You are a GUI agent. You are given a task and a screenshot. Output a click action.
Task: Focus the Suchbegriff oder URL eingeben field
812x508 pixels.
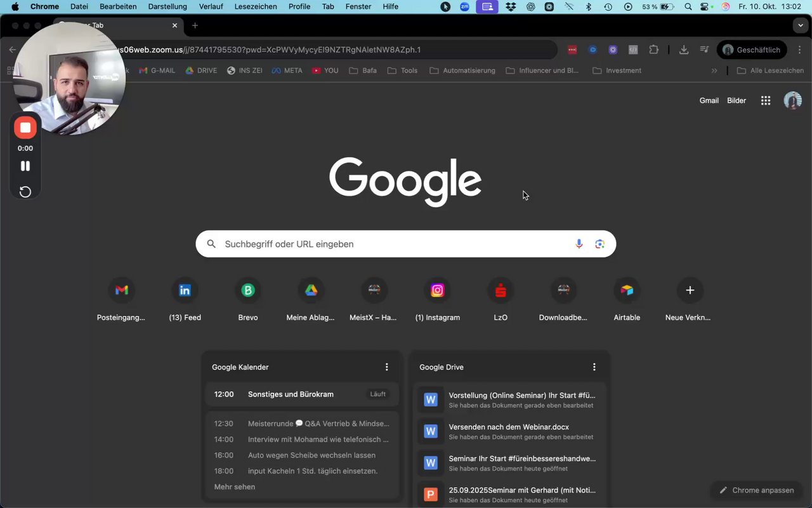pyautogui.click(x=405, y=244)
